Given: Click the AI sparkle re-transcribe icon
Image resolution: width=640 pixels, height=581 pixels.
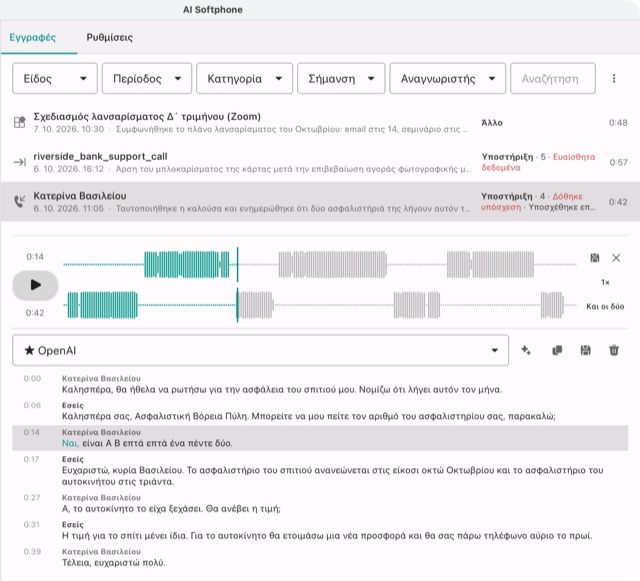Looking at the screenshot, I should pyautogui.click(x=526, y=350).
